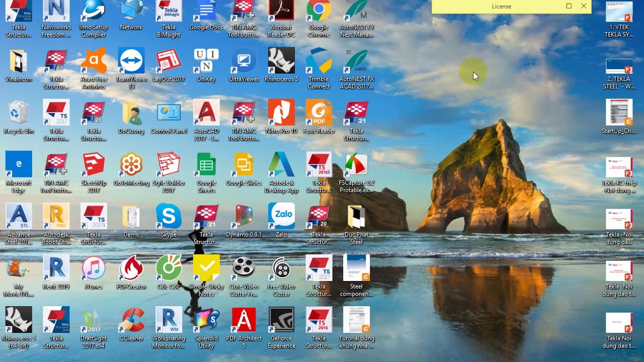Launch the Inno Setup Compiler icon
Image resolution: width=644 pixels, height=362 pixels.
(94, 19)
